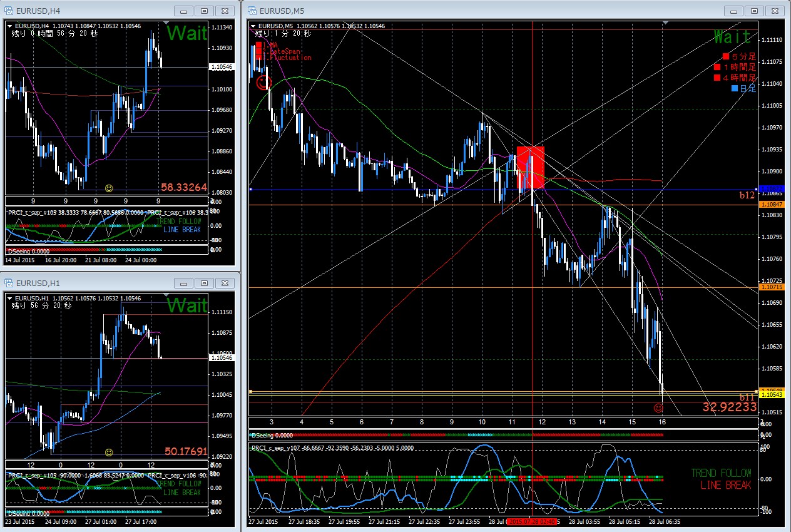791x532 pixels.
Task: Open the EURUSD,H4 symbol dropdown triangle
Action: [10, 26]
